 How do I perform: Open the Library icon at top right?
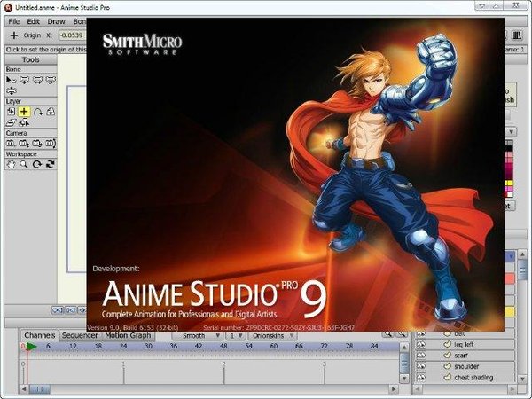517,35
